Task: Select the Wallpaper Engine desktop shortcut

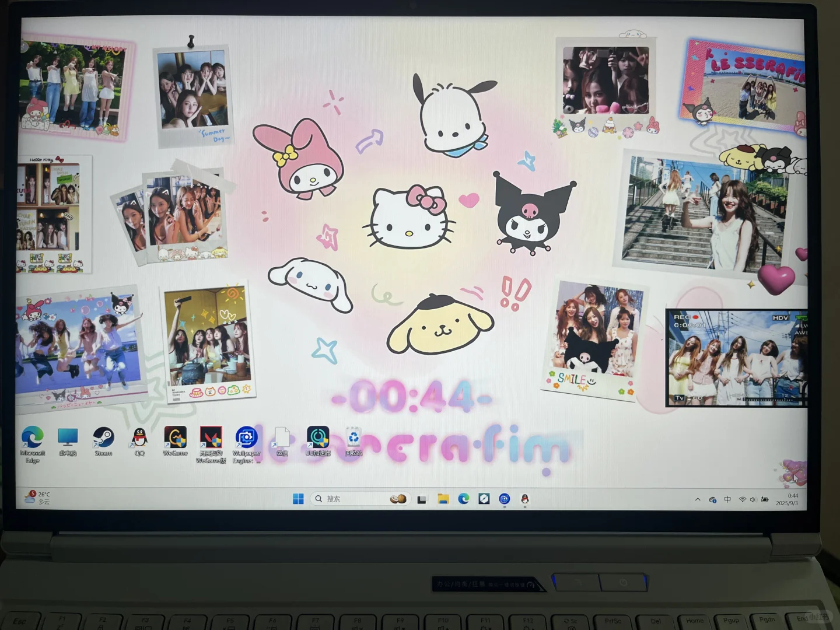Action: (246, 444)
